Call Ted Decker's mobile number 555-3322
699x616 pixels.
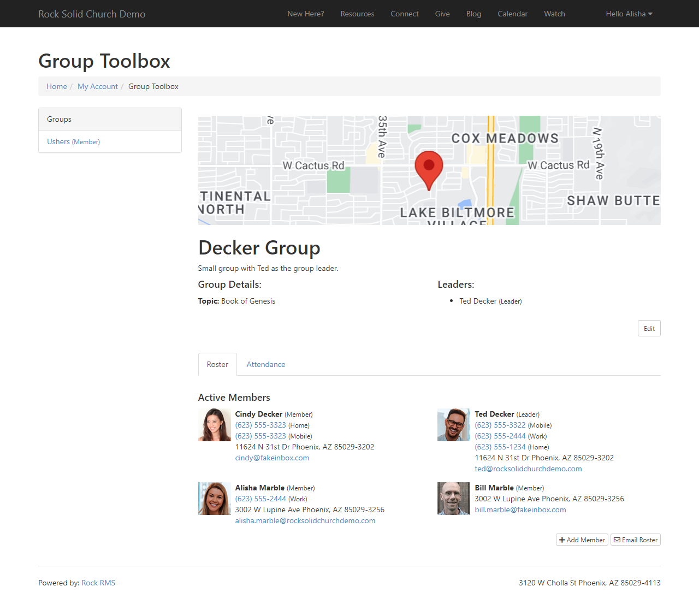[x=500, y=425]
